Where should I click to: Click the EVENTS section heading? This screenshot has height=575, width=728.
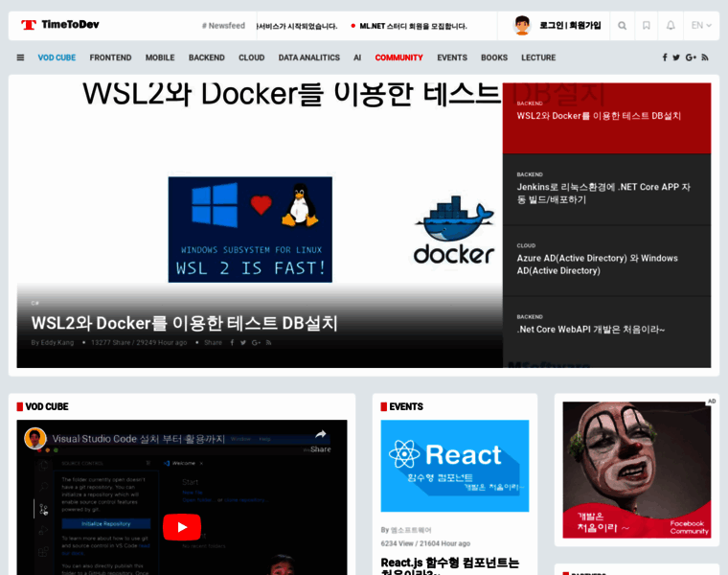pos(406,407)
